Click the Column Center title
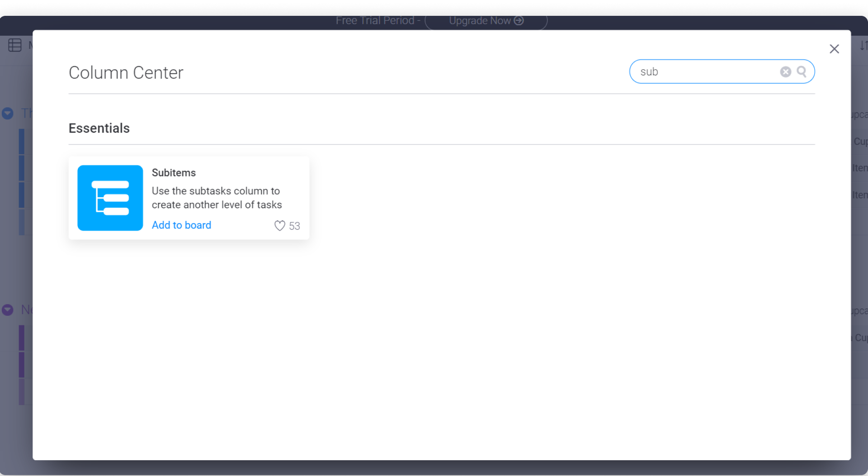Screen dimensions: 868x476 pos(126,72)
